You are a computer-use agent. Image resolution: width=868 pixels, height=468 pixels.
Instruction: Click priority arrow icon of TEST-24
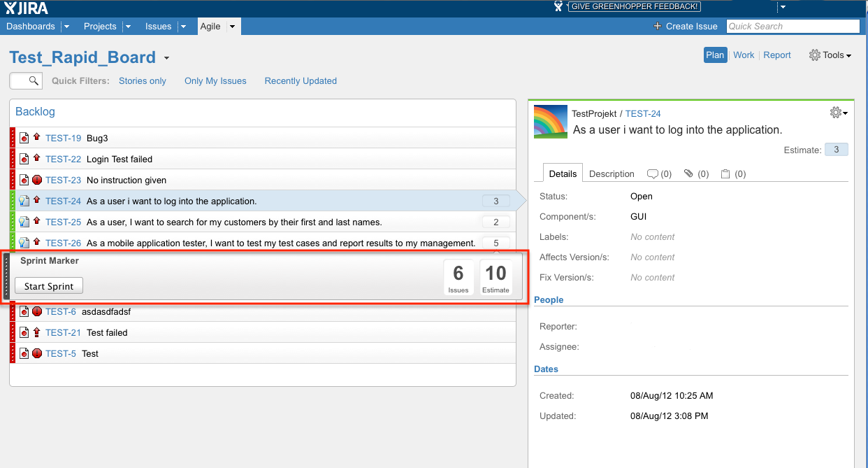[37, 200]
